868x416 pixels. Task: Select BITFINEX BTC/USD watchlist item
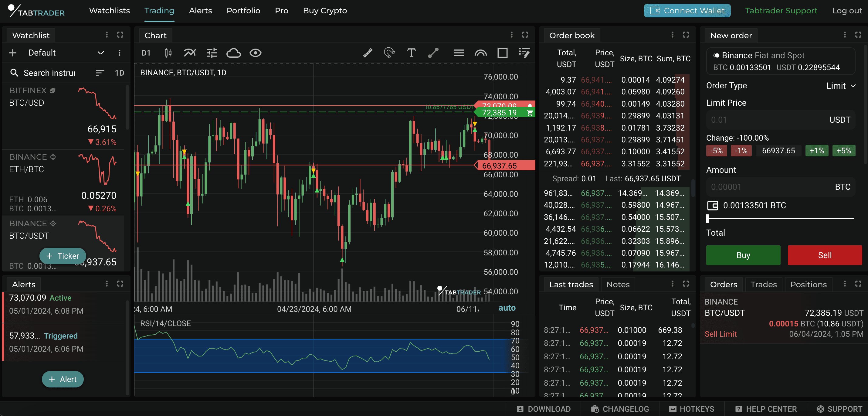(63, 116)
